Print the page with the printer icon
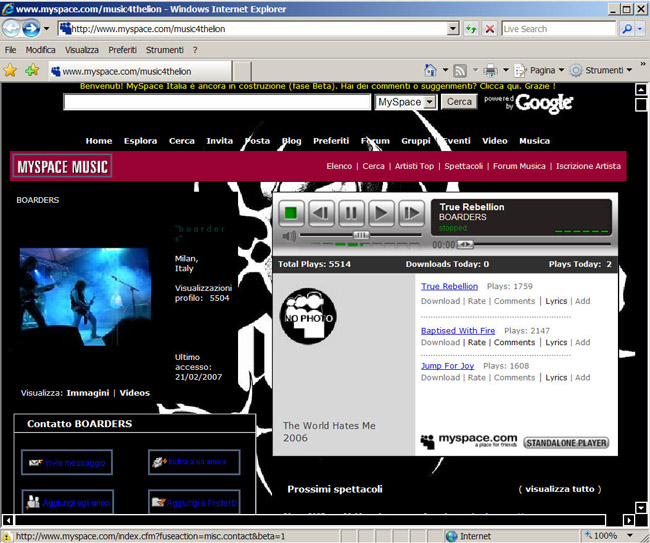 (490, 70)
